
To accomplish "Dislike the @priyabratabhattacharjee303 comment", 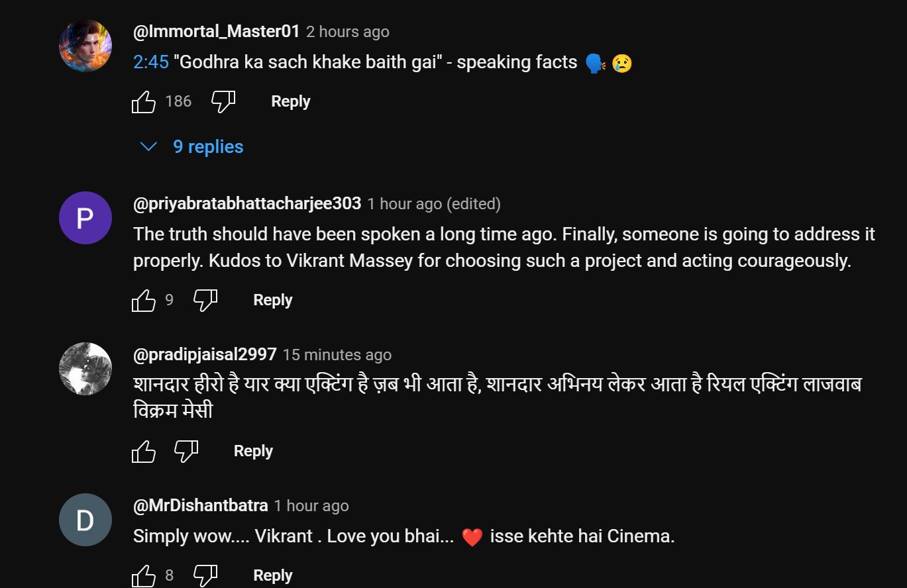I will point(205,301).
